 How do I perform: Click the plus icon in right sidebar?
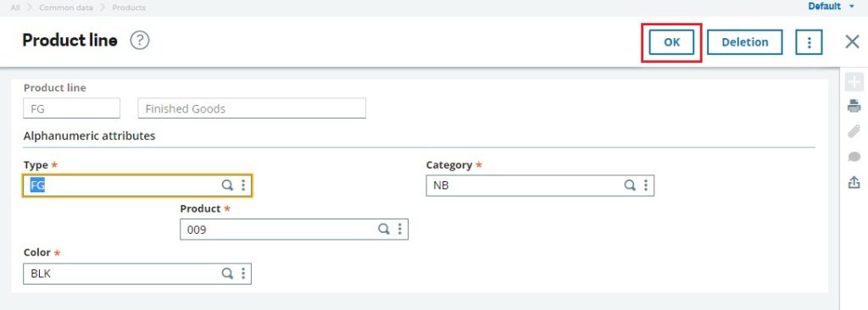point(854,82)
